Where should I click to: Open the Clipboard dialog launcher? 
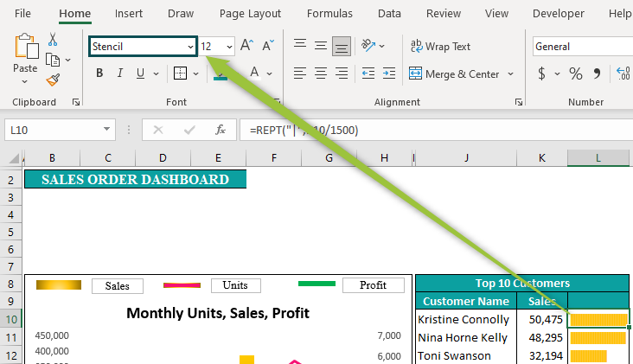click(76, 102)
